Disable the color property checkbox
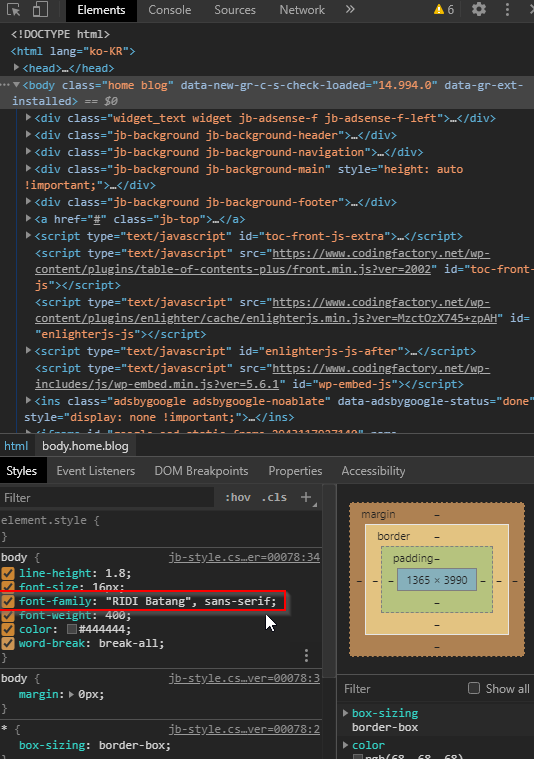Viewport: 534px width, 759px height. tap(8, 629)
